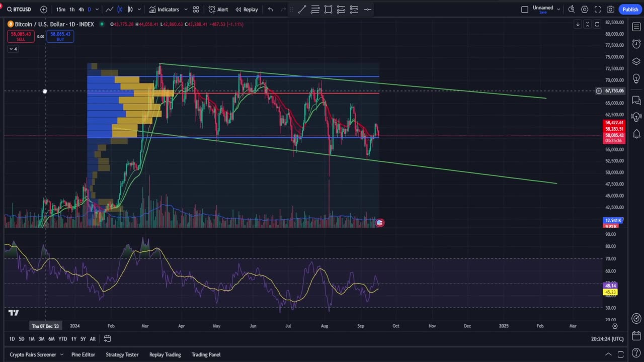The height and width of the screenshot is (362, 644).
Task: Select the horizontal line tool
Action: pyautogui.click(x=367, y=10)
